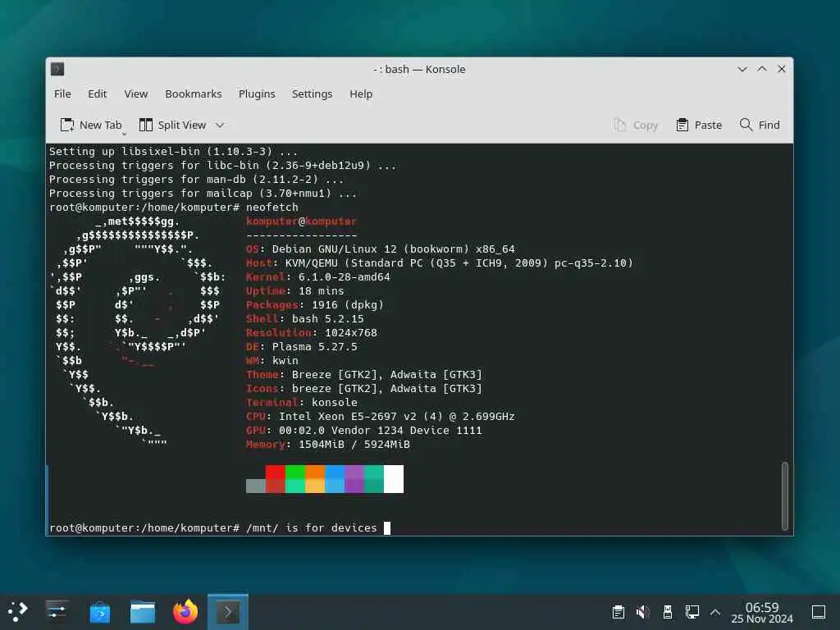Screen dimensions: 840x630
Task: Click the "bash 5.2.15" shell text
Action: click(x=328, y=319)
